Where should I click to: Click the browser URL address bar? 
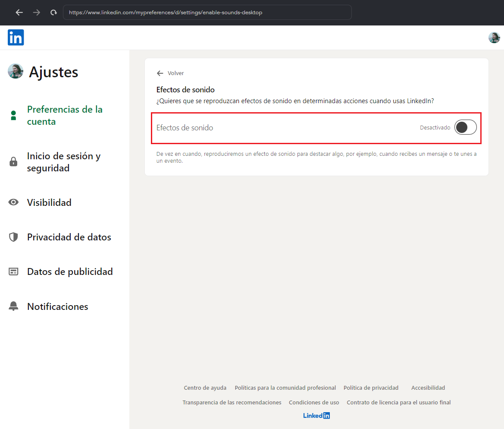(207, 13)
